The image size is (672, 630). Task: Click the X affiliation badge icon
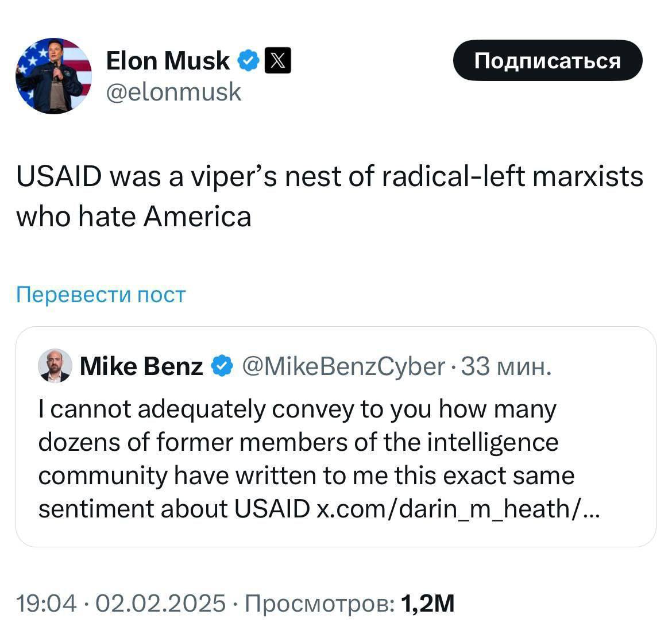point(277,60)
